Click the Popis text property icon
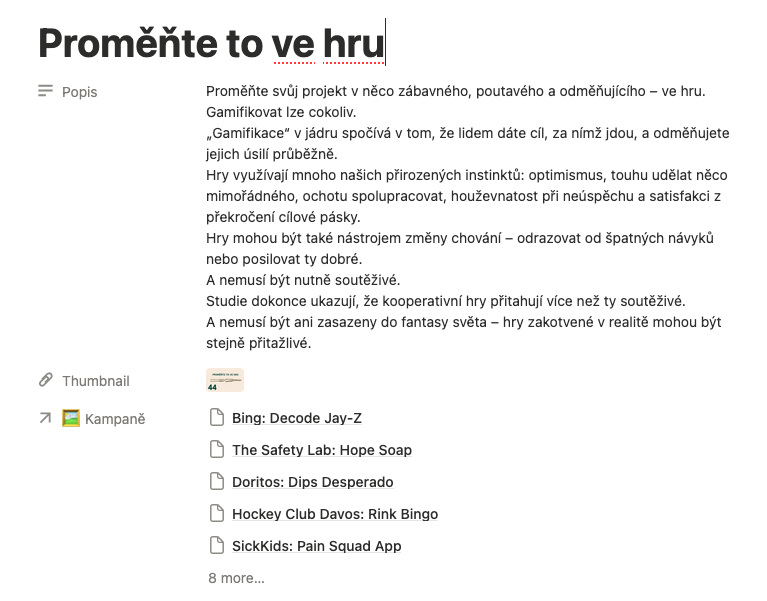The image size is (767, 601). click(45, 91)
